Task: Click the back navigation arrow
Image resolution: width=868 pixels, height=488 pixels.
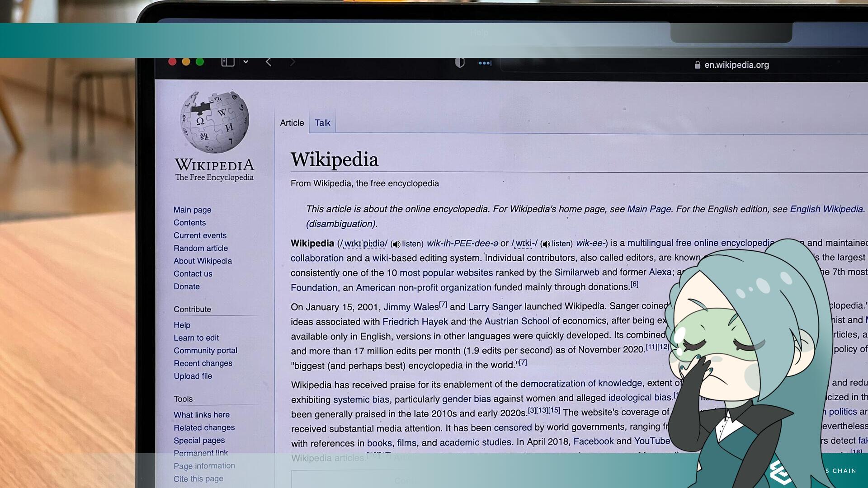Action: [x=268, y=62]
